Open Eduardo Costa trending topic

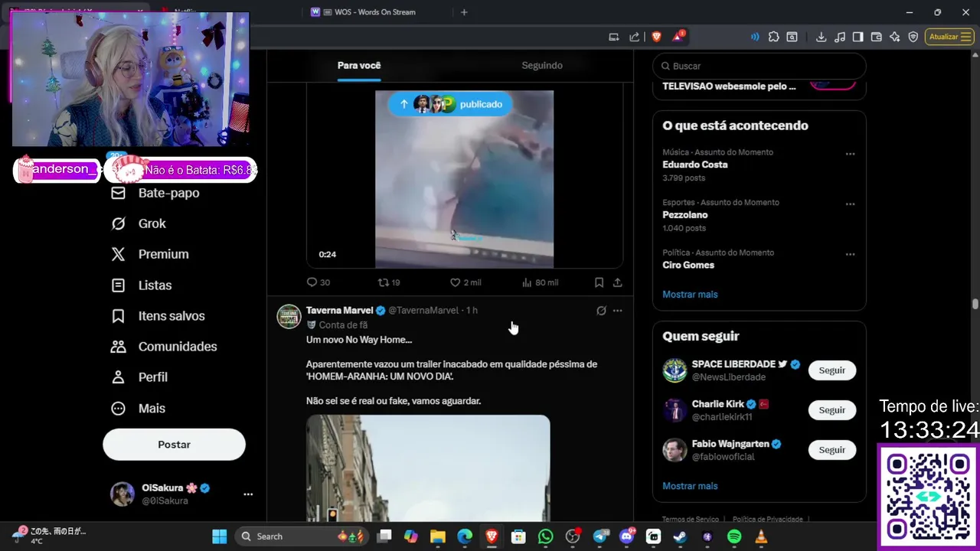click(695, 165)
